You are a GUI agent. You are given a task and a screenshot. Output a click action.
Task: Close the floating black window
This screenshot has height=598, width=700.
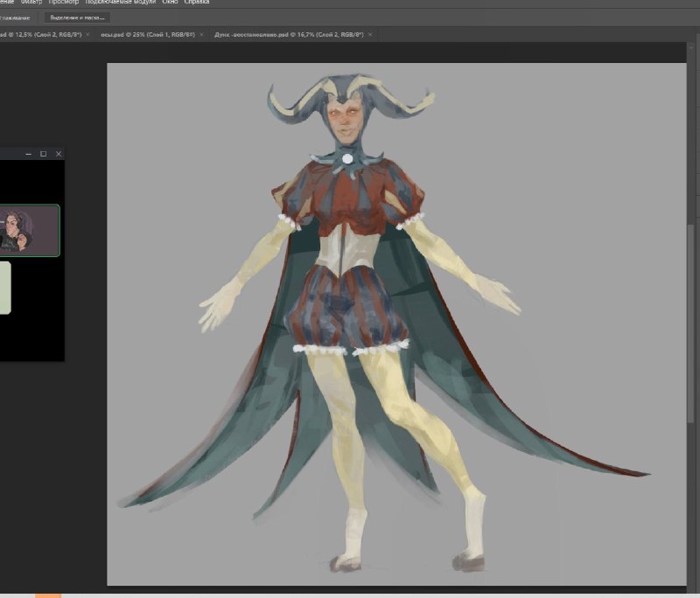click(59, 154)
